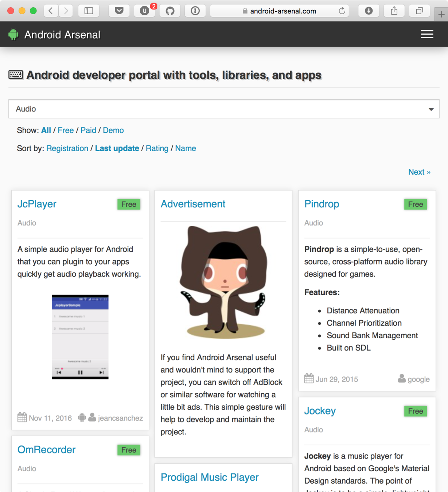Click the keyboard icon beside heading
This screenshot has height=492, width=448.
coord(16,75)
